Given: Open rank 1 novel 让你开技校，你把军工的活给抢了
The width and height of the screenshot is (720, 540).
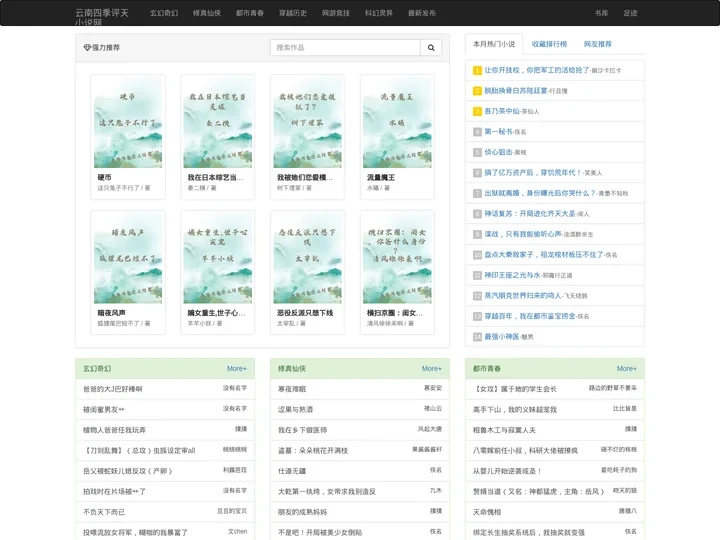Looking at the screenshot, I should pyautogui.click(x=537, y=70).
